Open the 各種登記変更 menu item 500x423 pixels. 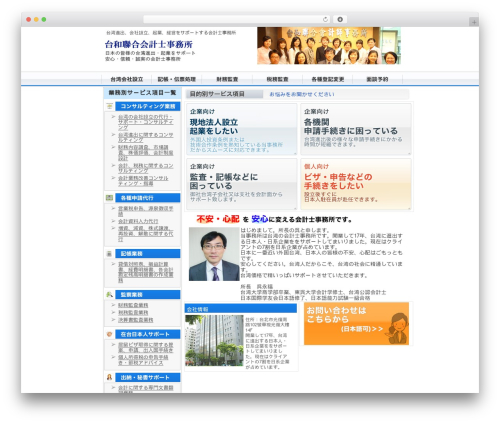(x=328, y=79)
